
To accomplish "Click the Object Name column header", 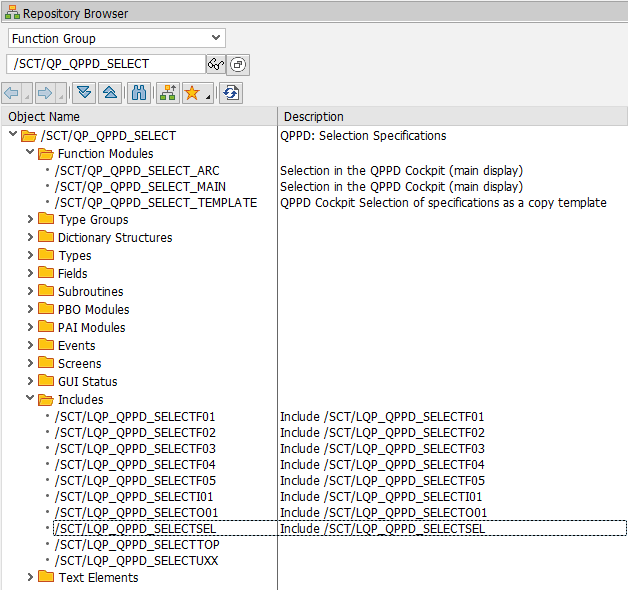I will [140, 117].
